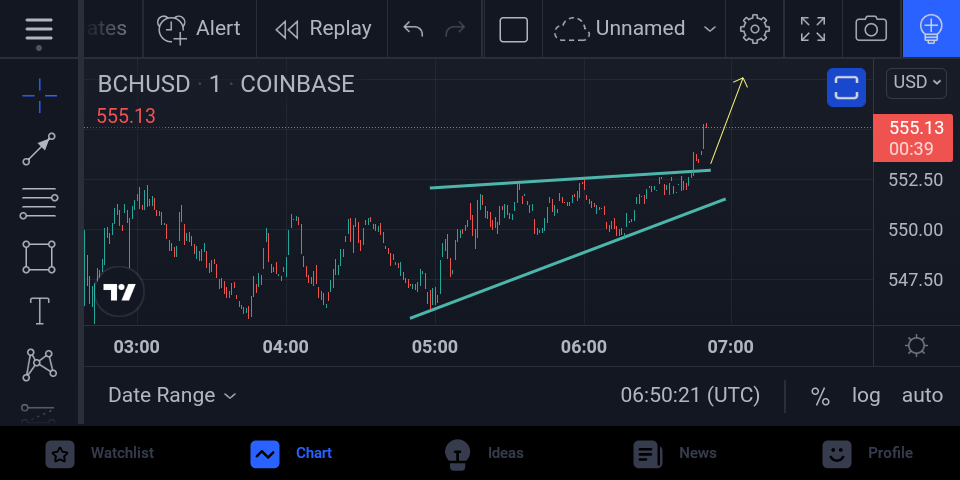Select the trend line arrow tool
The image size is (960, 480).
click(x=39, y=149)
